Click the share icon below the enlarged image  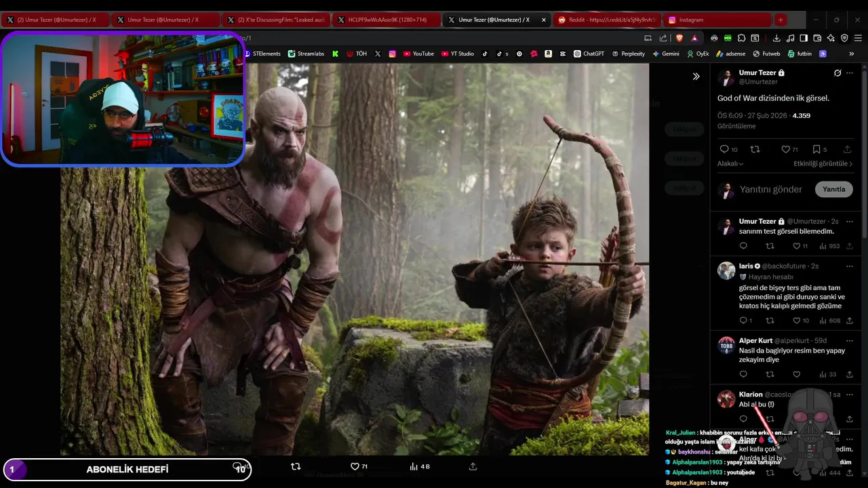[473, 466]
